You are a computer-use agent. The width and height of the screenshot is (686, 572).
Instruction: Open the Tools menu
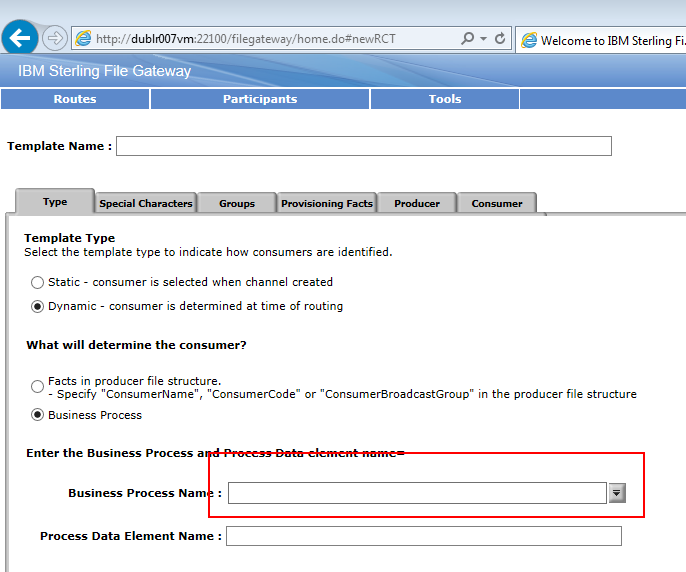[445, 99]
